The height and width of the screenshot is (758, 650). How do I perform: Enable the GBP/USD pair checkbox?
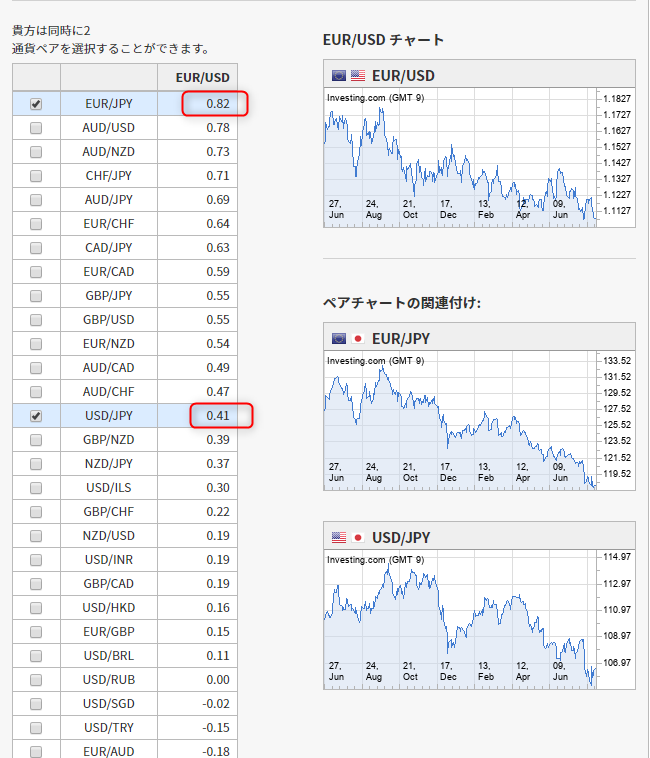(36, 320)
